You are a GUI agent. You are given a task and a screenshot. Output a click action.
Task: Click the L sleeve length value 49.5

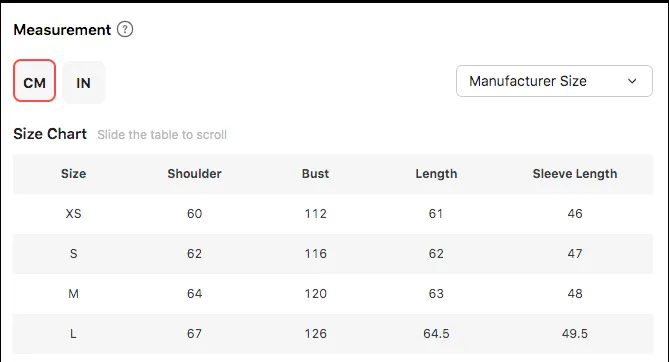click(x=575, y=334)
